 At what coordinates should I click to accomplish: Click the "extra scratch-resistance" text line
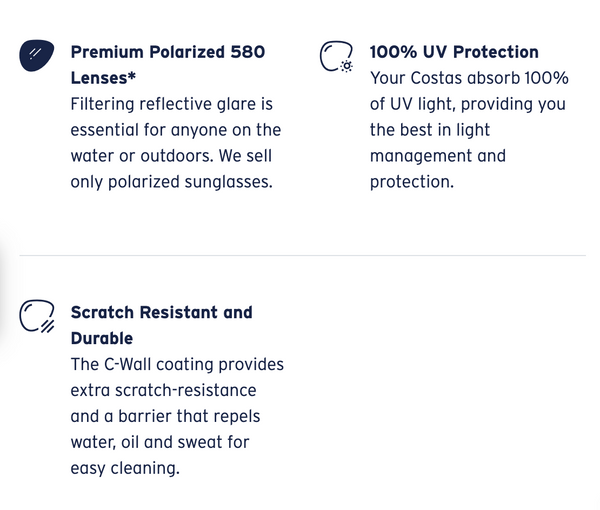[x=163, y=390]
